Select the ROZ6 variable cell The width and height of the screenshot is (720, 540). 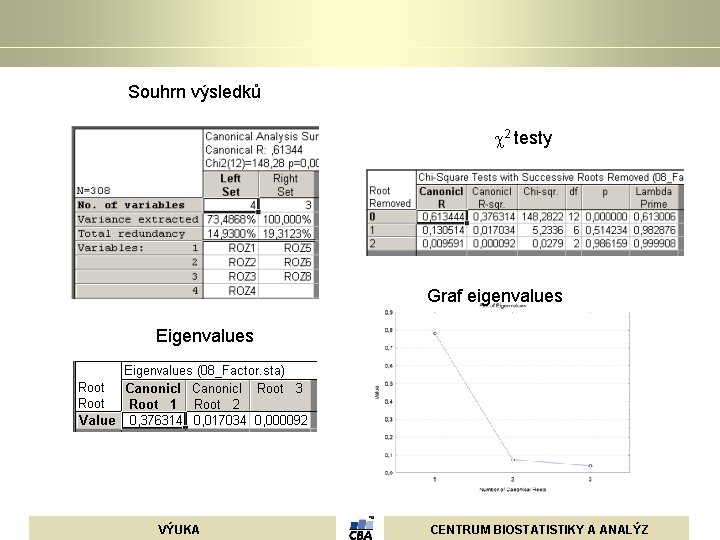pos(286,262)
